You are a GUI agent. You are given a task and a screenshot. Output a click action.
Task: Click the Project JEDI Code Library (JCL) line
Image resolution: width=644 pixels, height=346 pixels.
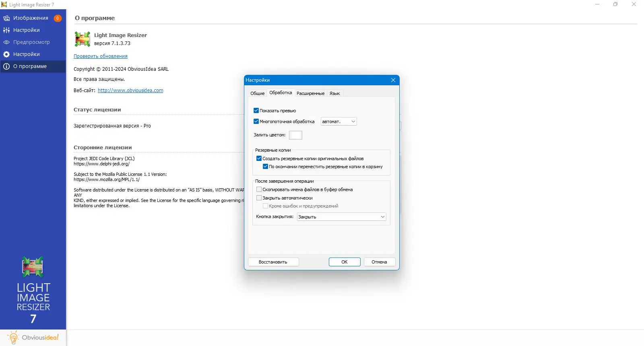point(104,159)
